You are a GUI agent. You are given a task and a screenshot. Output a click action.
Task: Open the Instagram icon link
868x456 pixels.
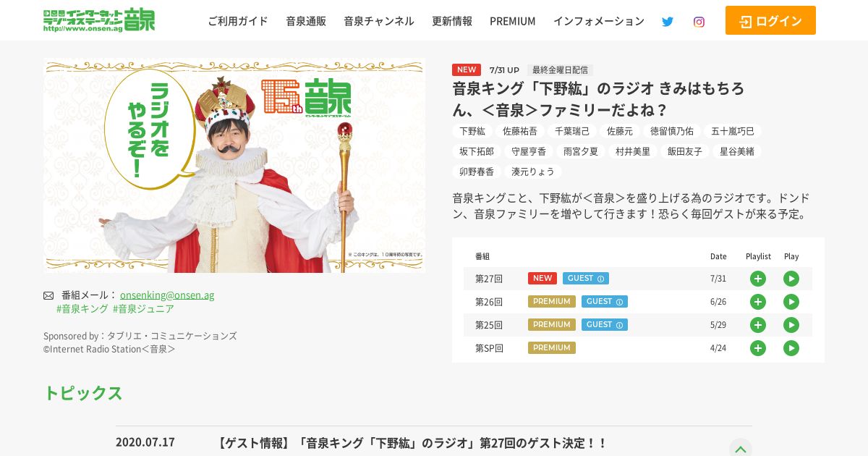pos(699,22)
